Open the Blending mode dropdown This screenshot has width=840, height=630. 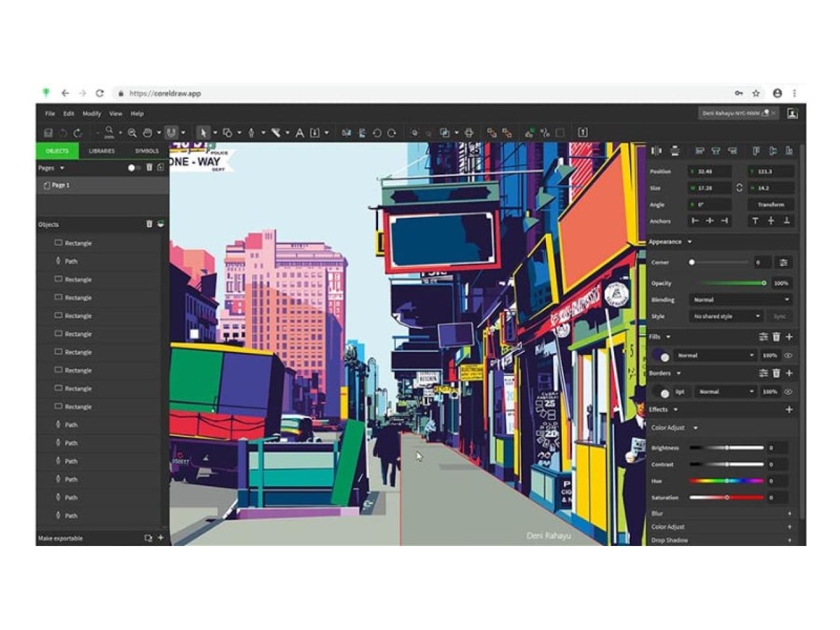pos(742,300)
